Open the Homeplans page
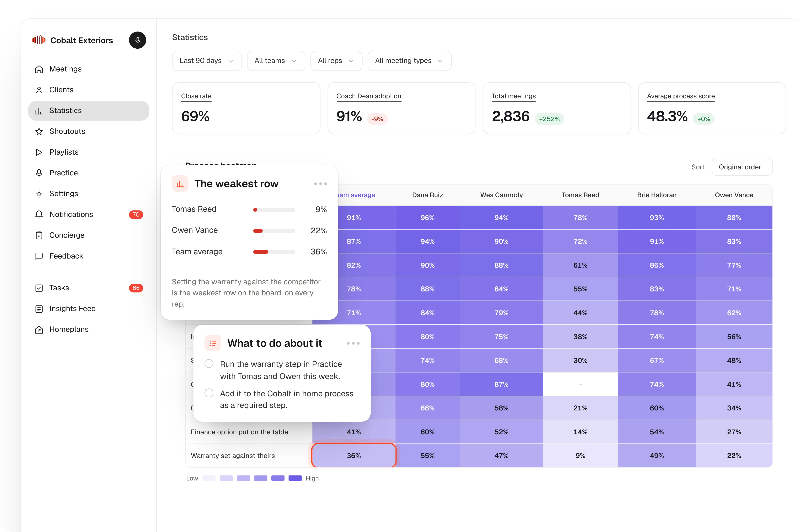 (x=89, y=329)
